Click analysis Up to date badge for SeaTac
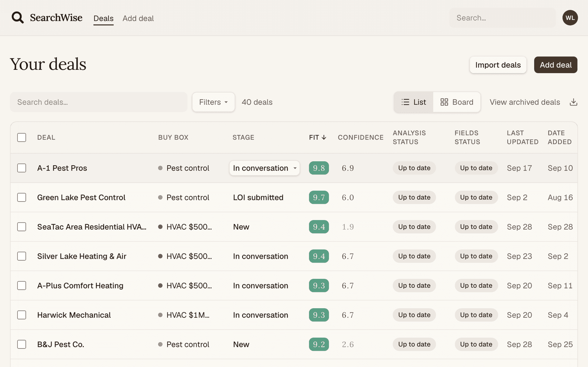This screenshot has height=367, width=588. (x=414, y=227)
